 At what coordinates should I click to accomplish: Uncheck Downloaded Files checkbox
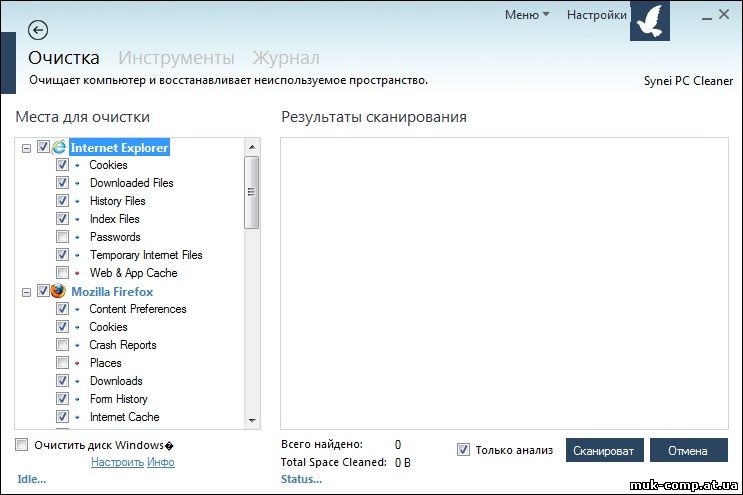click(x=62, y=182)
